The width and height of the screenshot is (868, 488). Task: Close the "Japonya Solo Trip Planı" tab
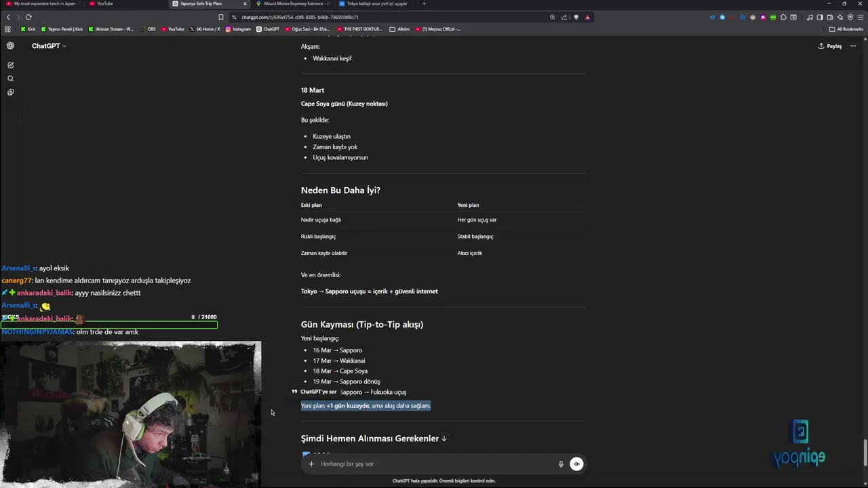point(245,3)
